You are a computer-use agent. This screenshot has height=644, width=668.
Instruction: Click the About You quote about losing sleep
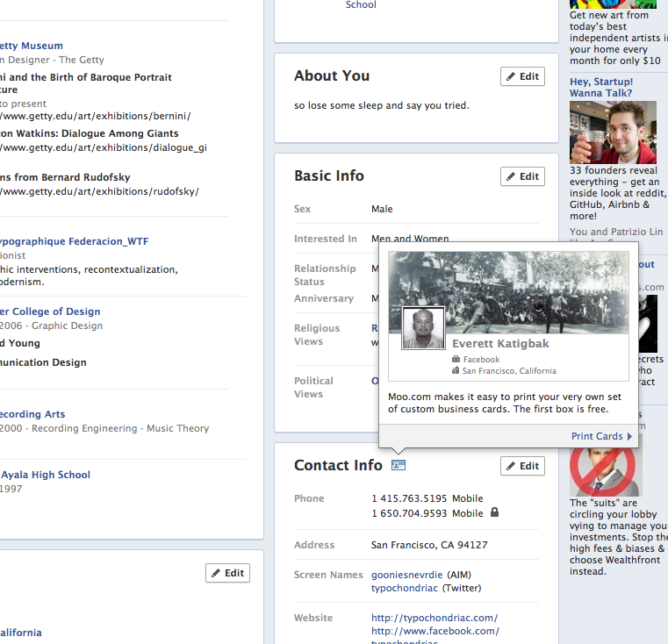(381, 105)
